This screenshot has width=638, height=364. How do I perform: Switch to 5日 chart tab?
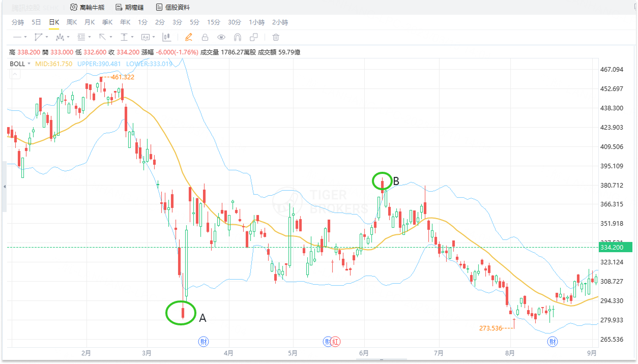36,22
